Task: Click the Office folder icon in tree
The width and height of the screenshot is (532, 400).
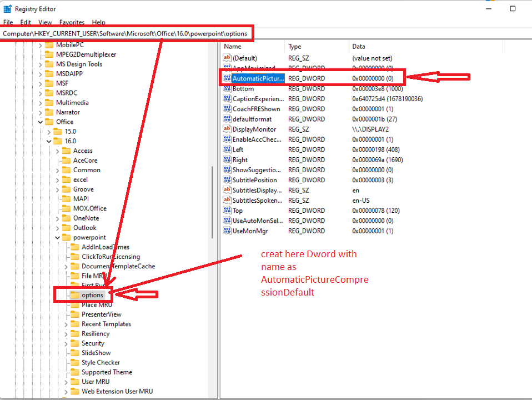Action: [49, 122]
